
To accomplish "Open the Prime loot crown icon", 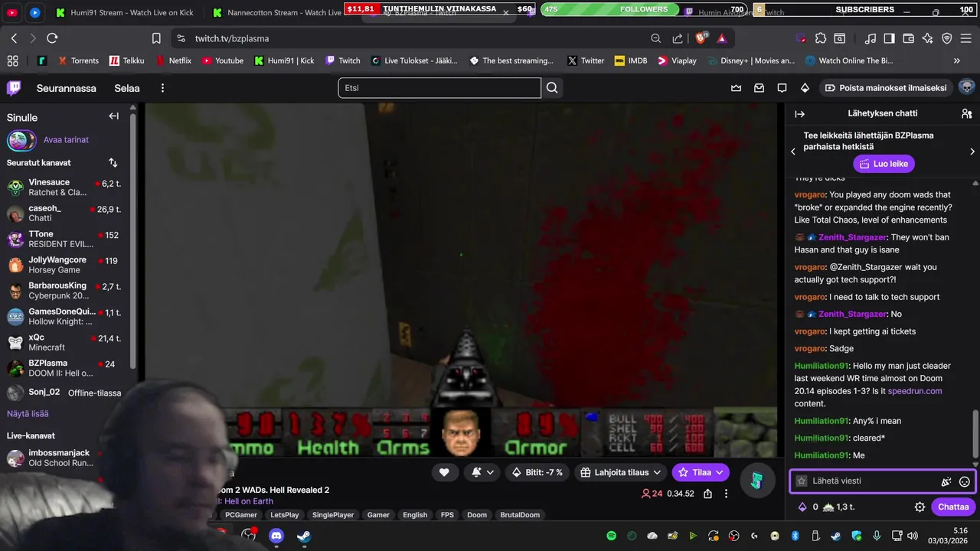I will [737, 88].
